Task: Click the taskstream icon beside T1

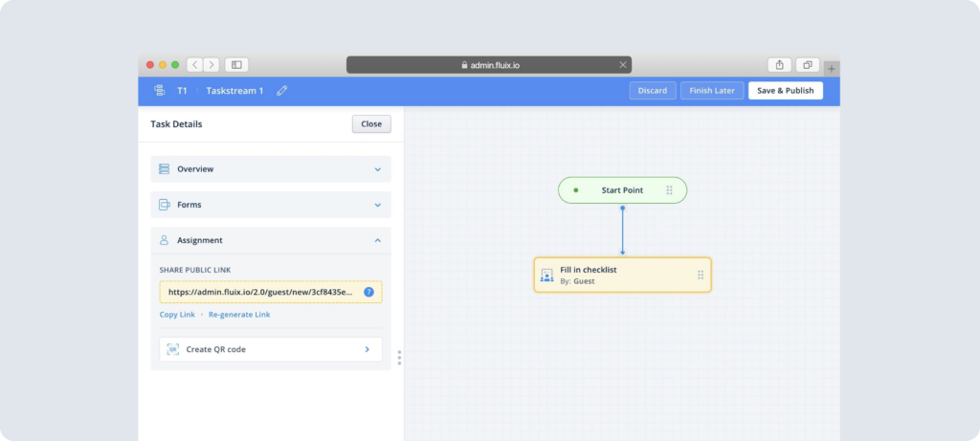Action: coord(159,91)
